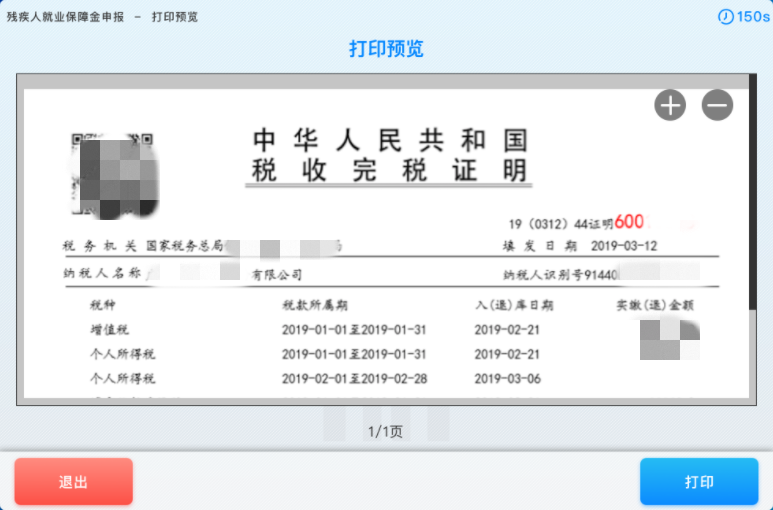
Task: Click the 1/1页 page indicator
Action: point(386,432)
